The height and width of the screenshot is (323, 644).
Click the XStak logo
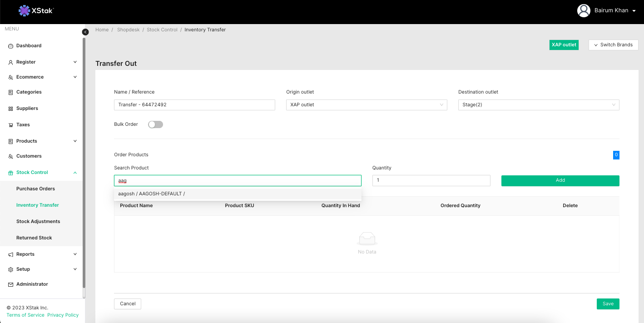point(36,10)
